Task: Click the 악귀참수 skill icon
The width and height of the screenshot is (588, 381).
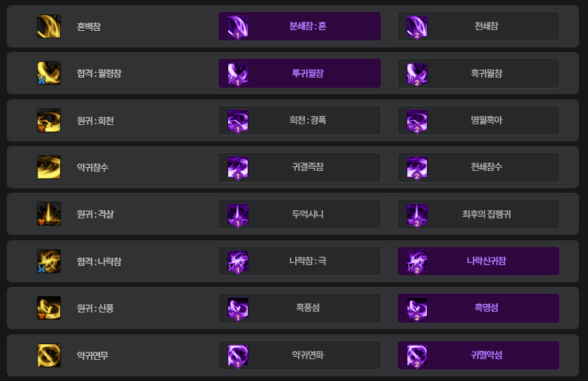Action: (x=49, y=167)
